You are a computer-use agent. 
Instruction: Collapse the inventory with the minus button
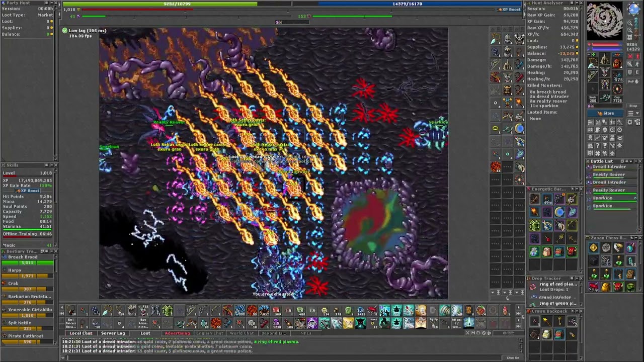click(589, 54)
